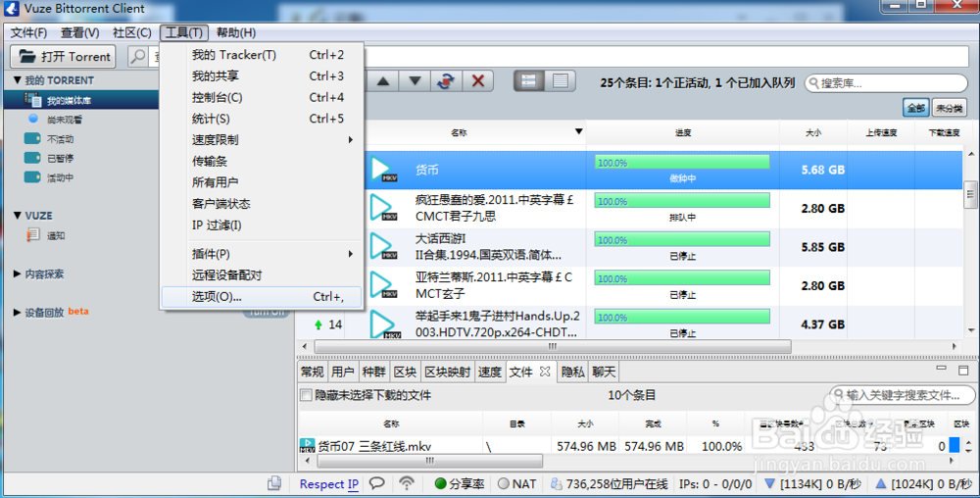Screen dimensions: 980x498
Task: Click the Respect IP link
Action: (x=328, y=483)
